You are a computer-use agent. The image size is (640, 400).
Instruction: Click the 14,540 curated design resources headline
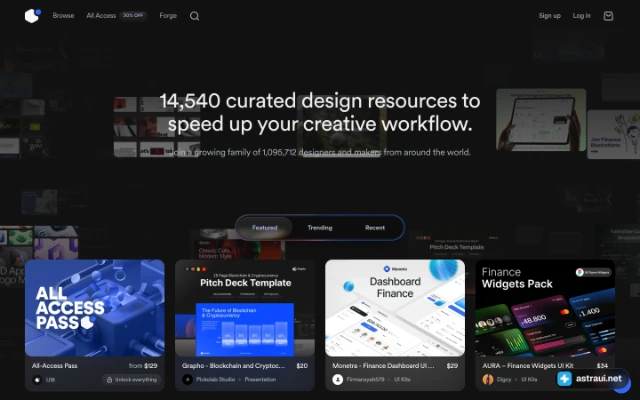point(320,112)
